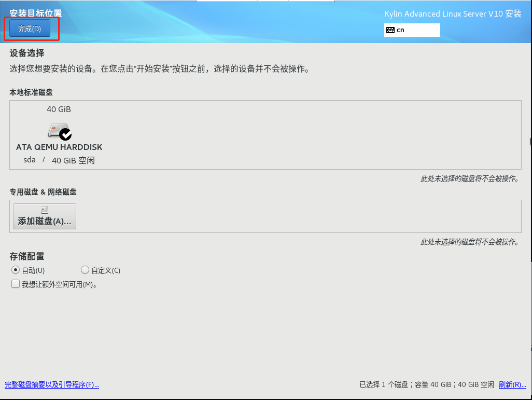
Task: Open the 完整磁盘摘要以及引导程序(F) link
Action: (52, 385)
